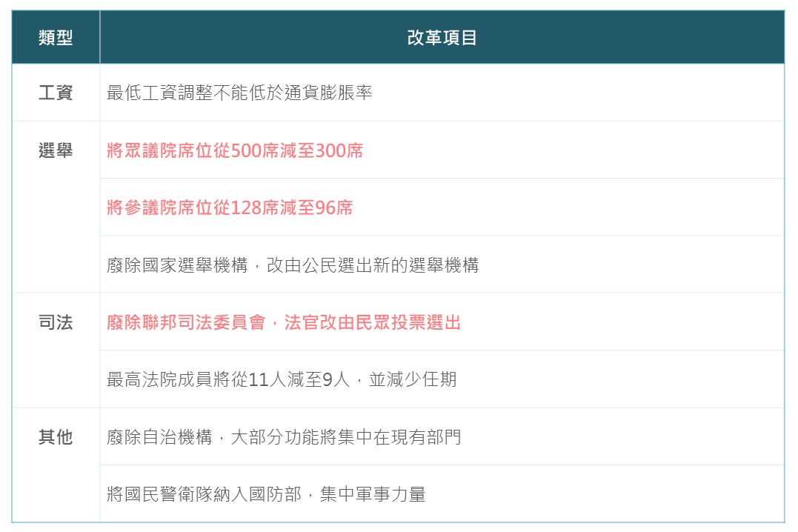This screenshot has width=798, height=532.
Task: Click 300席 in the 眾議院 row
Action: (339, 151)
